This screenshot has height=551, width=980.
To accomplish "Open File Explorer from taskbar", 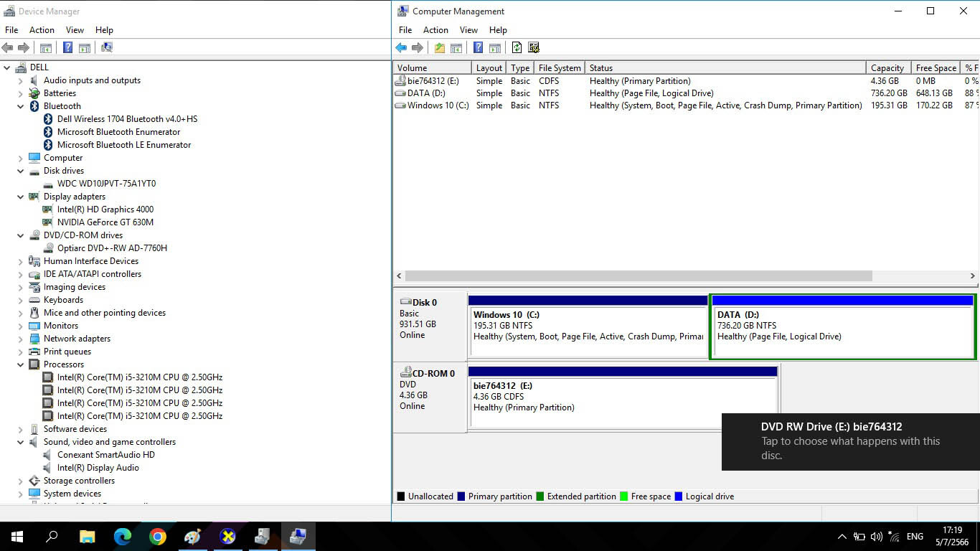I will [87, 537].
